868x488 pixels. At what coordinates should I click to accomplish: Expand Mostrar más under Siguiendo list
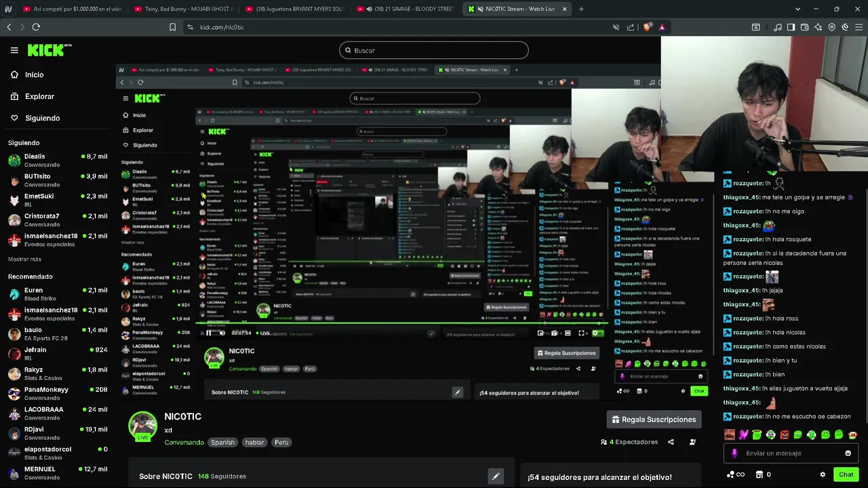[24, 259]
